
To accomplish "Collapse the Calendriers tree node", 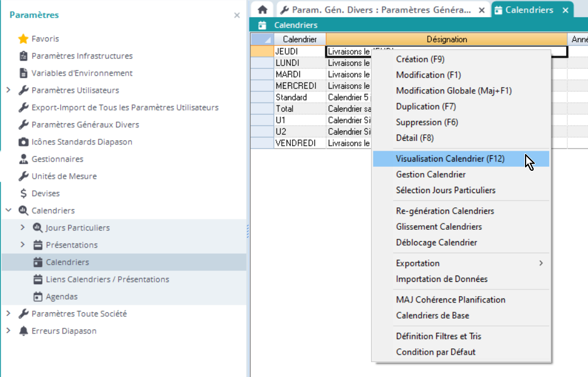I will coord(9,211).
